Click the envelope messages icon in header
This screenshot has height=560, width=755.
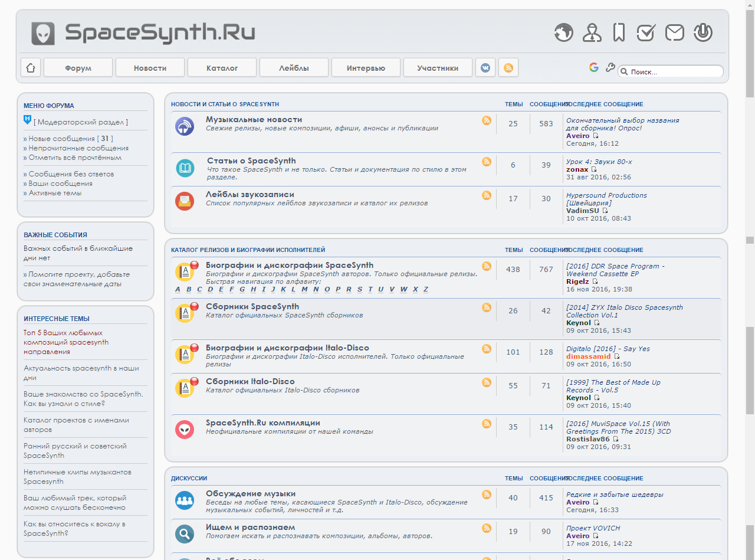(x=674, y=32)
